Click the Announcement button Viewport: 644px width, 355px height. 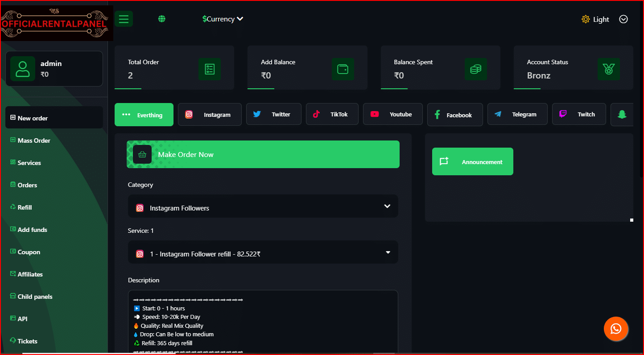coord(472,161)
